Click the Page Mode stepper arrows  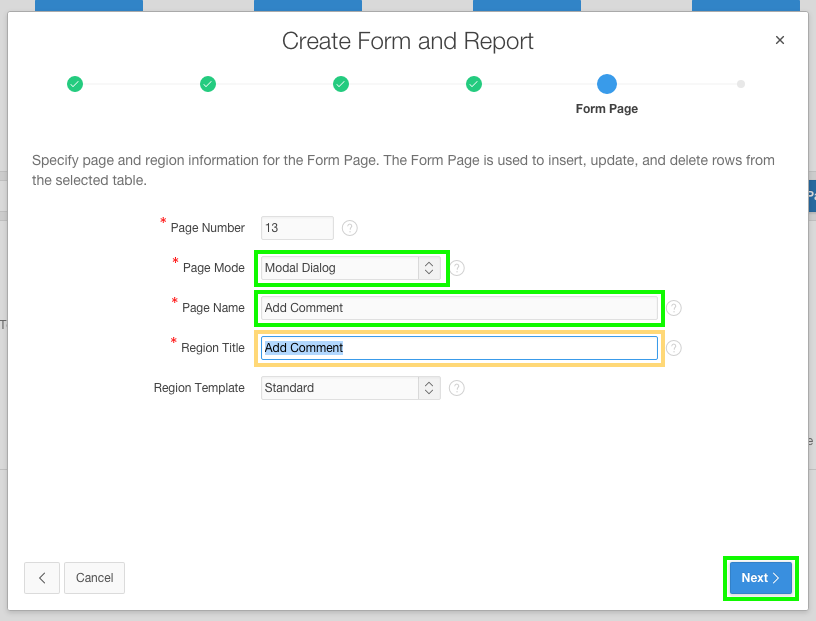point(431,268)
